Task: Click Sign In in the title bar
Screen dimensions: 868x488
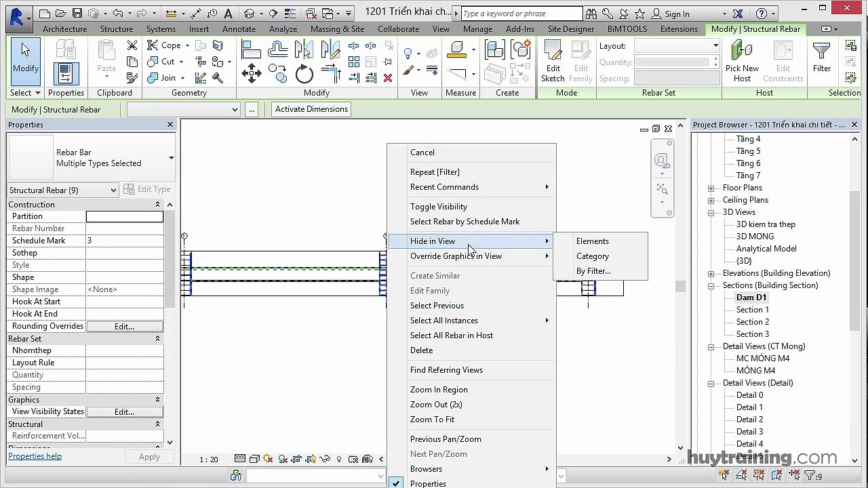Action: point(677,14)
